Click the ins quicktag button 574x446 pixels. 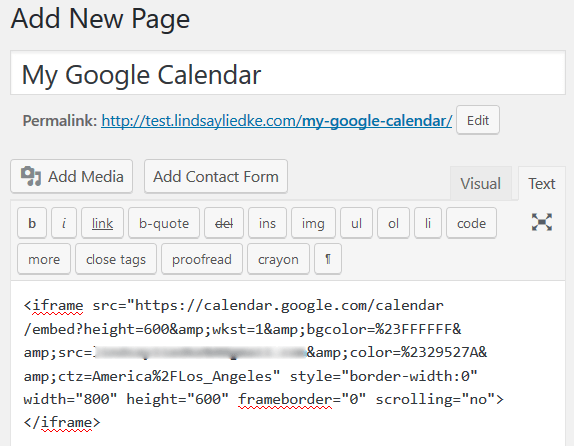pyautogui.click(x=267, y=223)
